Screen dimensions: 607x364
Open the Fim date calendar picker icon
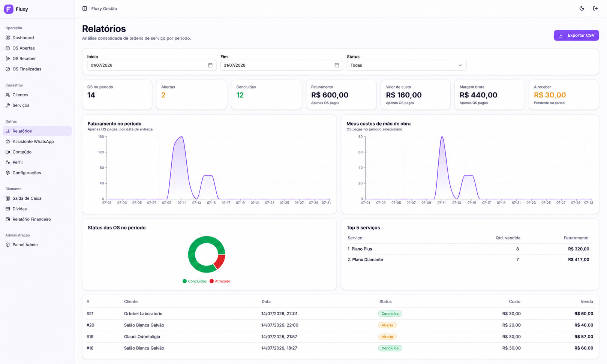tap(337, 65)
